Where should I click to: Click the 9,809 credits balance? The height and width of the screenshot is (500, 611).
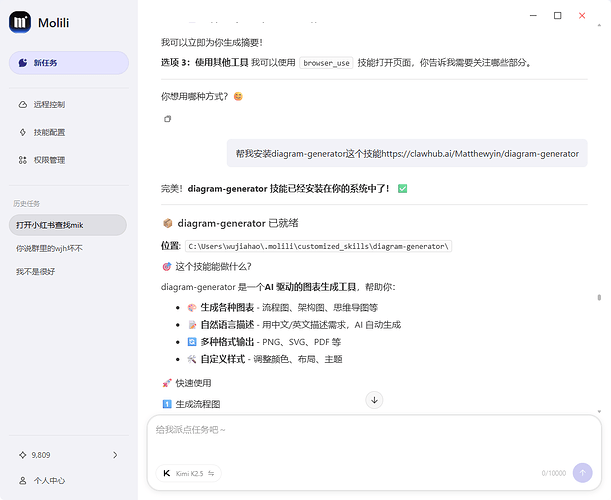(x=41, y=455)
